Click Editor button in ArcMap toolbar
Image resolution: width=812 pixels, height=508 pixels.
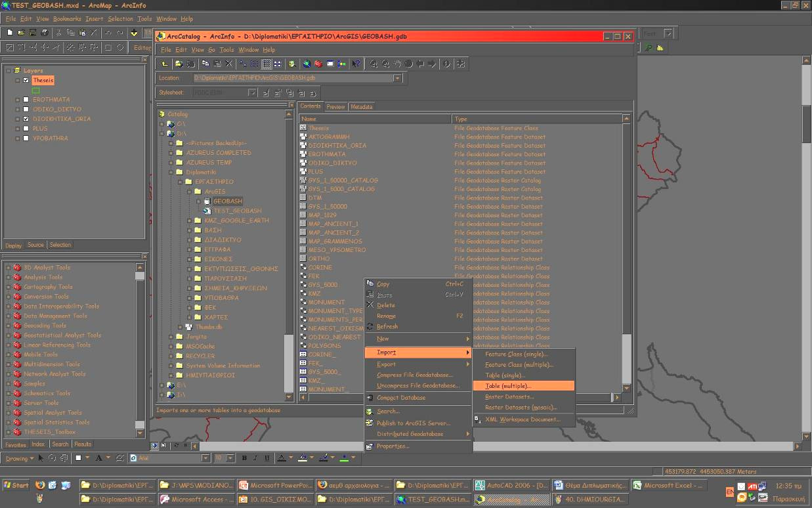142,48
